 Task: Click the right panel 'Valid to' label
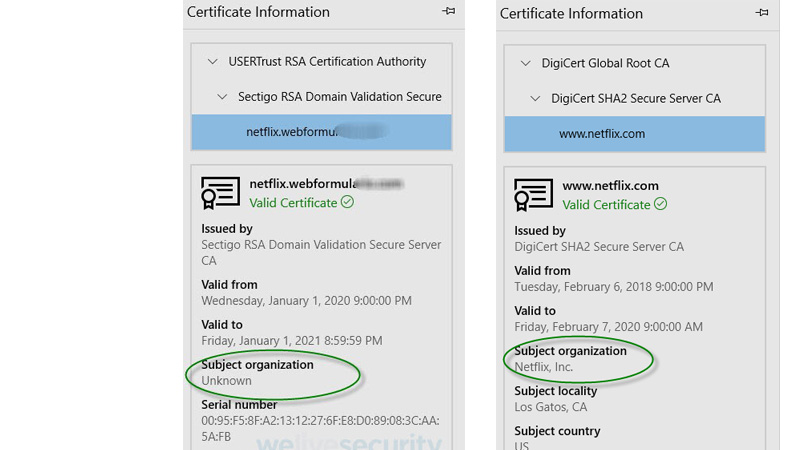[x=535, y=311]
